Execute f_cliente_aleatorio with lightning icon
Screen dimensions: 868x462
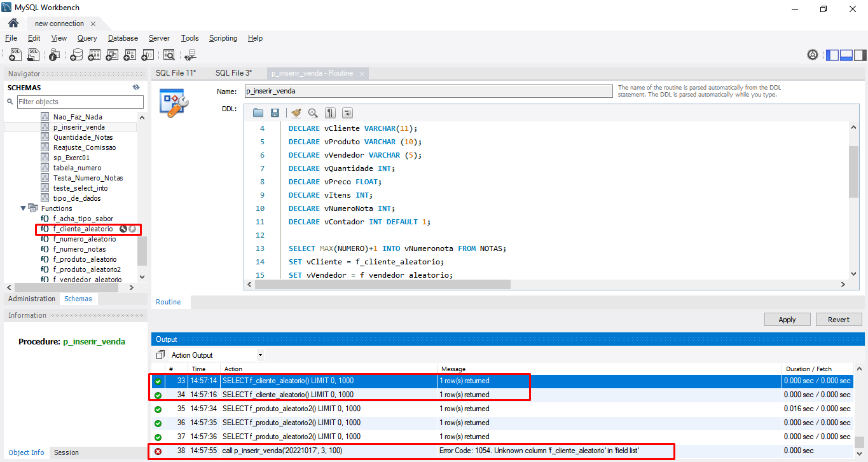click(132, 229)
